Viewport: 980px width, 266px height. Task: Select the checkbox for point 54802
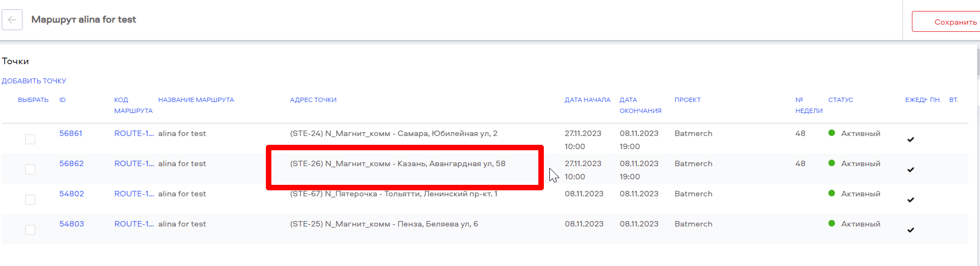(x=30, y=200)
